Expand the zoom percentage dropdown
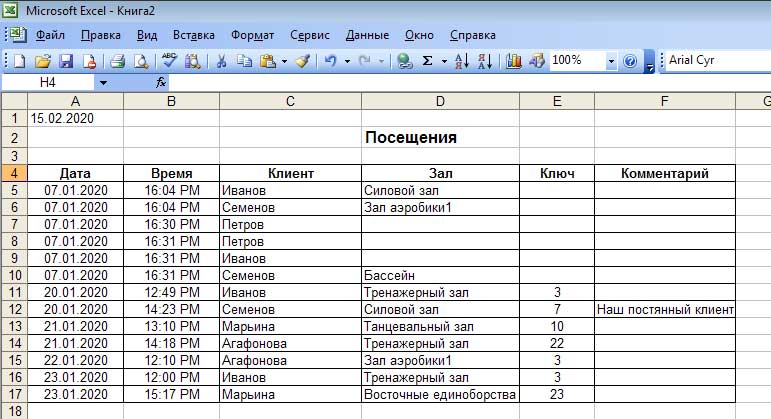Screen dimensions: 771x419 [611, 61]
